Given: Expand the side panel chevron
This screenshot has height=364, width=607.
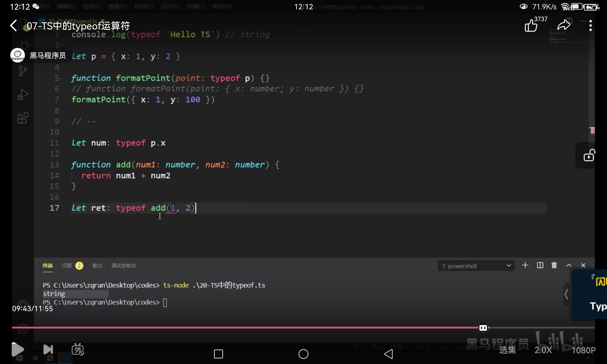Looking at the screenshot, I should click(566, 294).
